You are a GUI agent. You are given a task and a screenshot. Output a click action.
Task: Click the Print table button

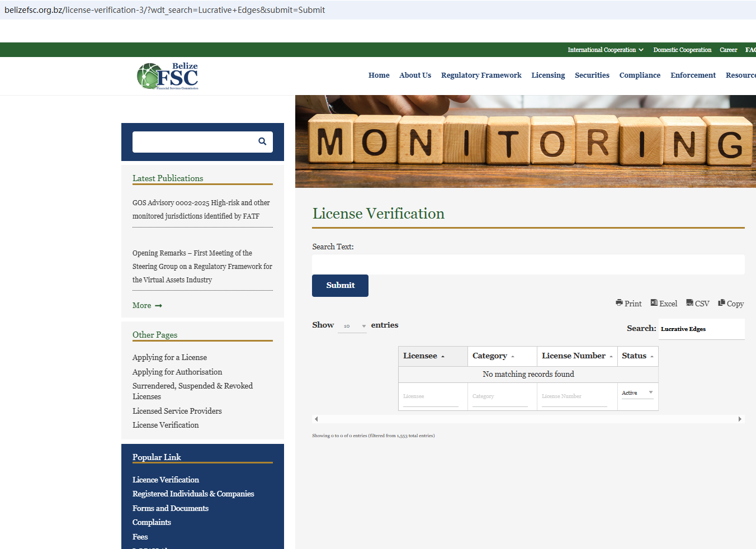click(x=629, y=304)
